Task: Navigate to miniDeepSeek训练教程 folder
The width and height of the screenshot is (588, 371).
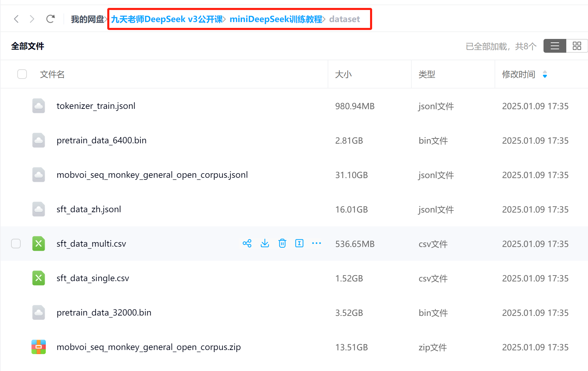Action: (276, 19)
